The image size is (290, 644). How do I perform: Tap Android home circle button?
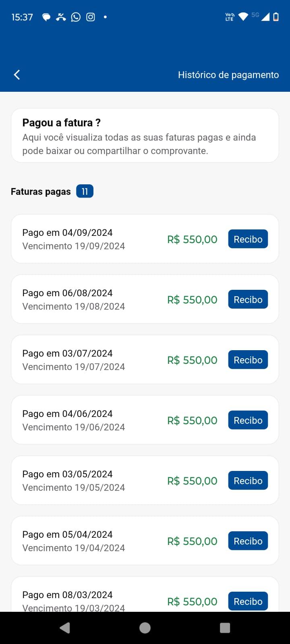145,628
